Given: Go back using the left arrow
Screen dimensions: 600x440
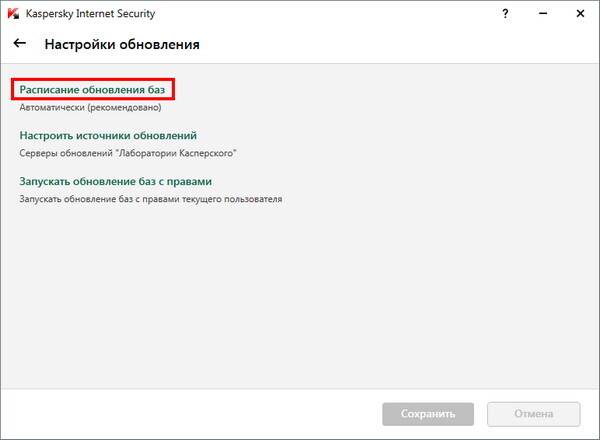Looking at the screenshot, I should click(x=20, y=43).
